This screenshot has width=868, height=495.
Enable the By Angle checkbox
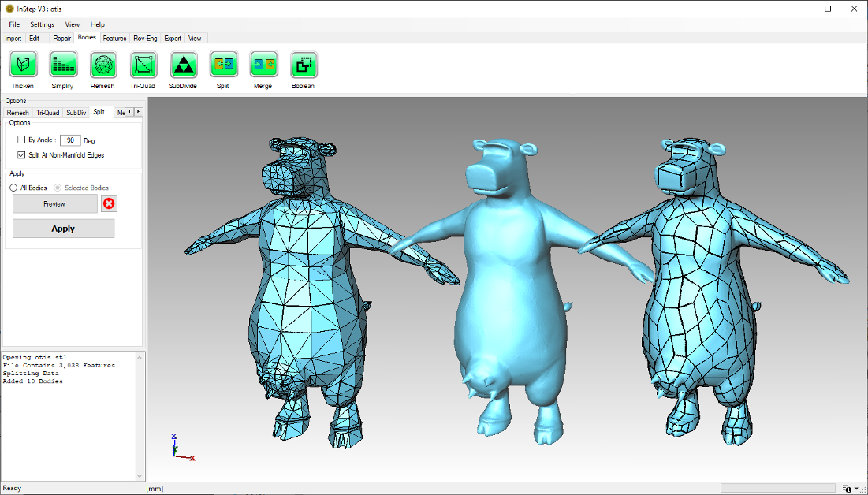click(21, 140)
